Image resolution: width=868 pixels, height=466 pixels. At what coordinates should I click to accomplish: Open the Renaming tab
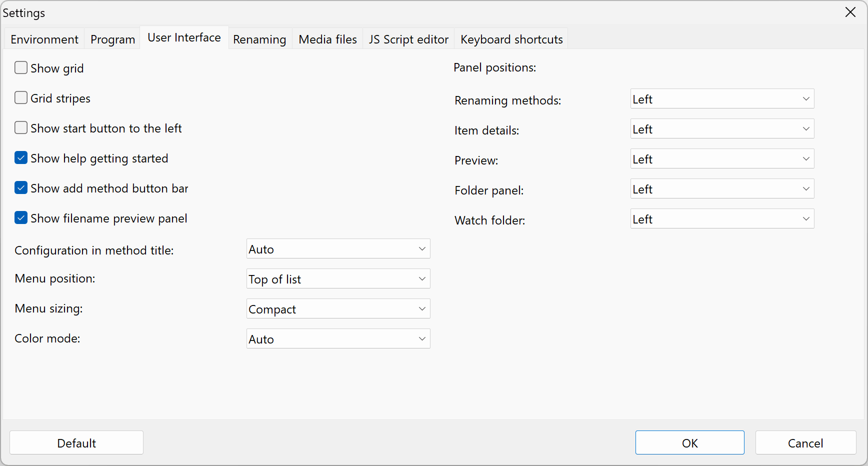259,39
